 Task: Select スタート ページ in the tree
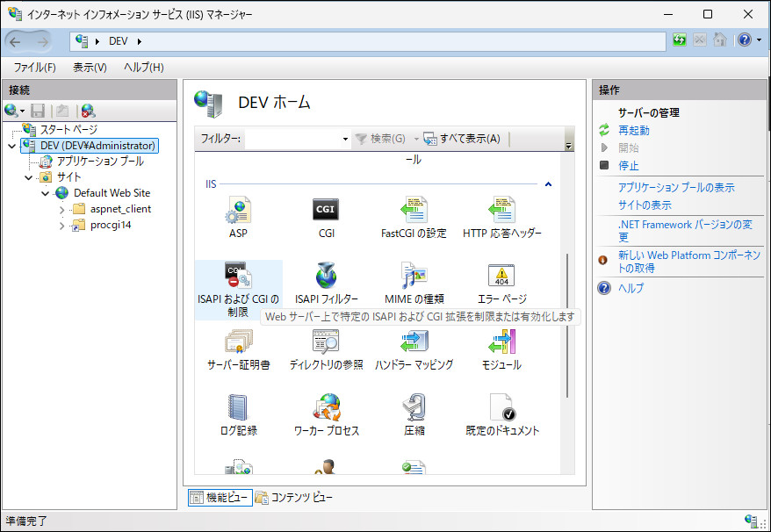coord(68,130)
